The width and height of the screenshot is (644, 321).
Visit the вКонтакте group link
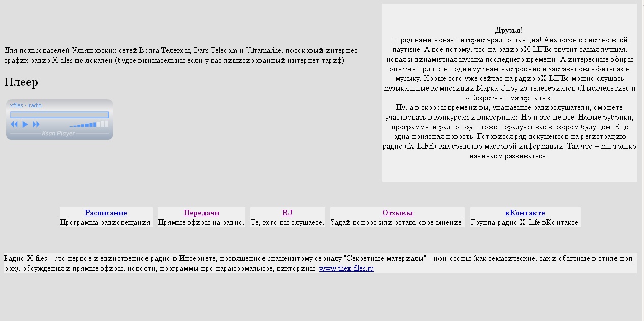click(525, 213)
